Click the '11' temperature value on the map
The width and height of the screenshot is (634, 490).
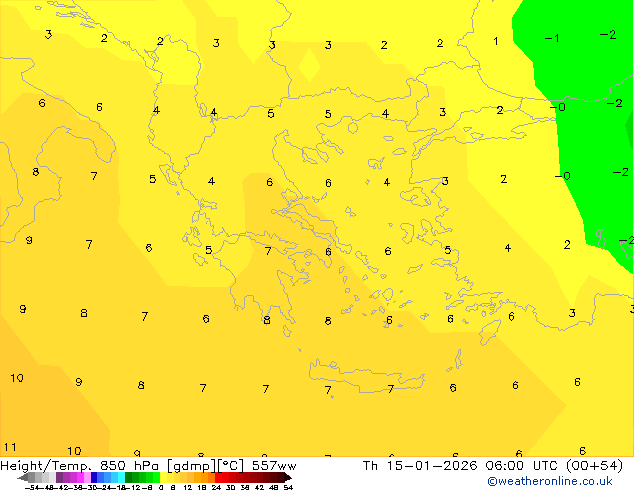click(x=10, y=447)
